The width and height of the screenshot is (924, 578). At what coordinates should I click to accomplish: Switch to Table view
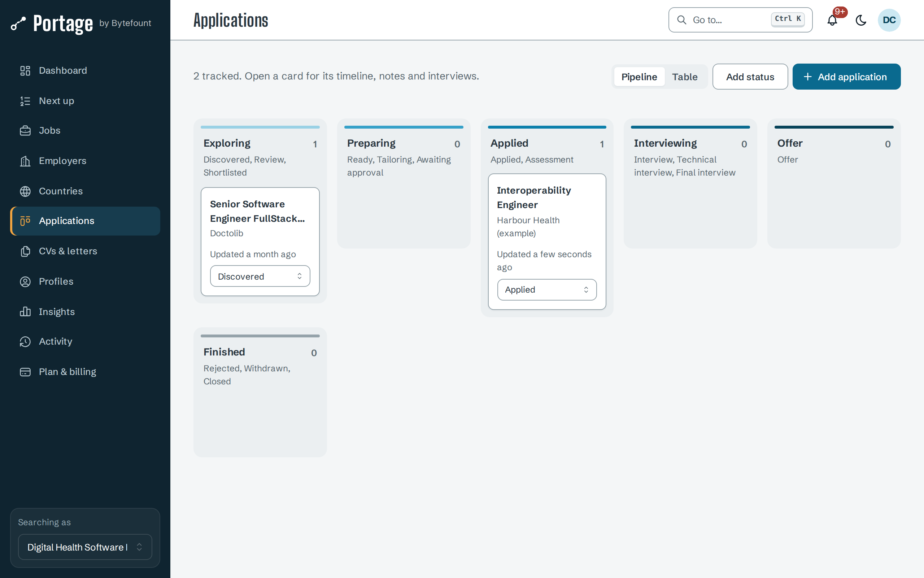[685, 77]
